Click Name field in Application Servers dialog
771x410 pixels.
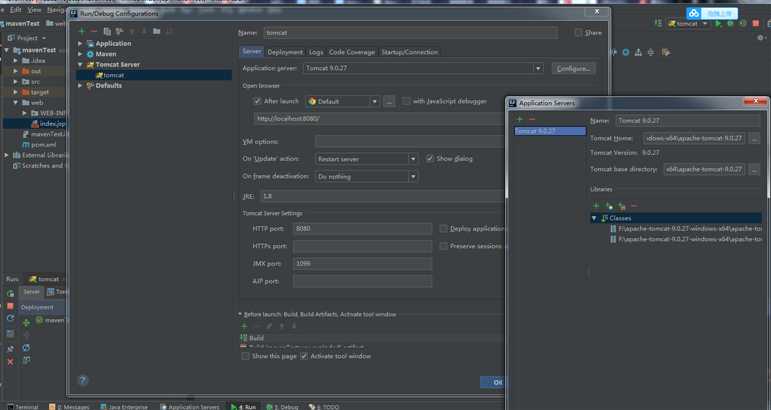coord(688,120)
